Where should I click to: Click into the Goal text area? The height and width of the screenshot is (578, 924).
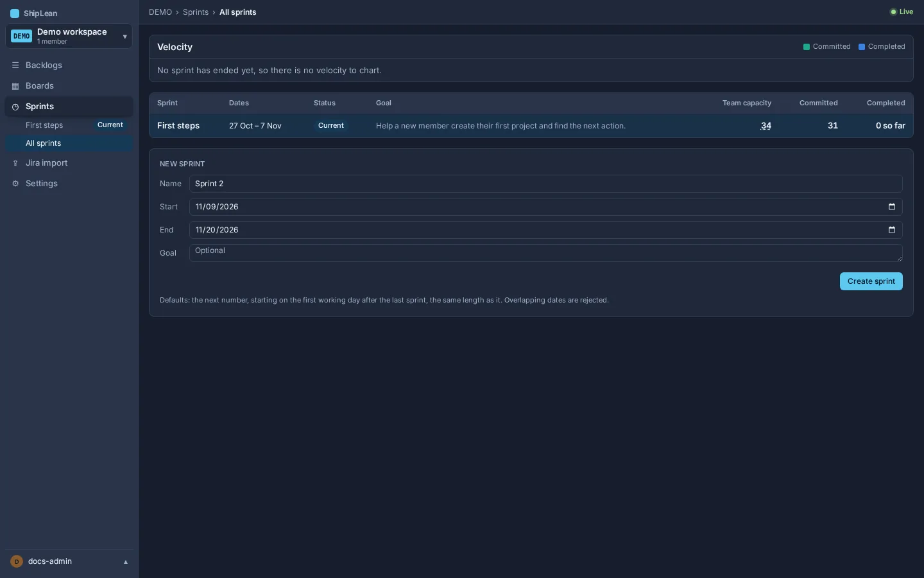[x=545, y=253]
